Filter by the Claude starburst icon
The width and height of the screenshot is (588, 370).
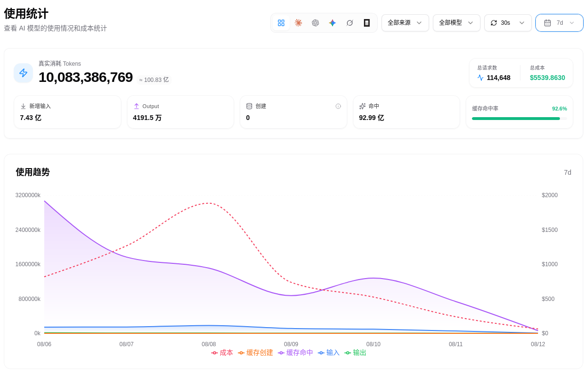(x=298, y=23)
